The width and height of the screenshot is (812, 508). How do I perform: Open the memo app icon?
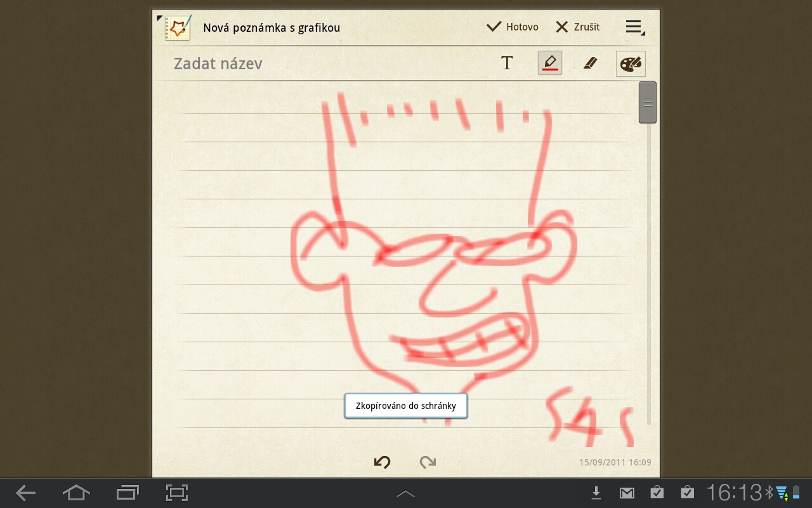click(177, 27)
